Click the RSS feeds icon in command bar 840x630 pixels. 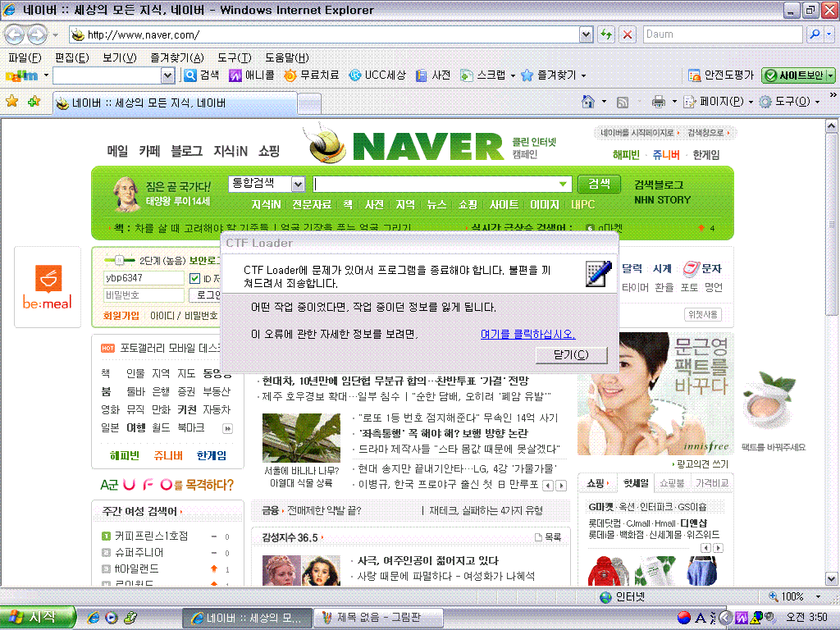click(623, 102)
